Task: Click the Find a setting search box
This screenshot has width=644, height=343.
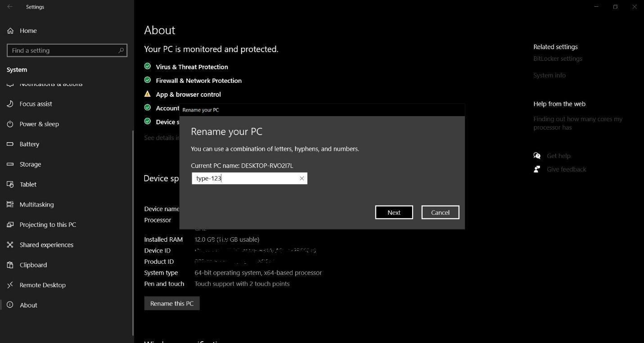Action: tap(63, 50)
